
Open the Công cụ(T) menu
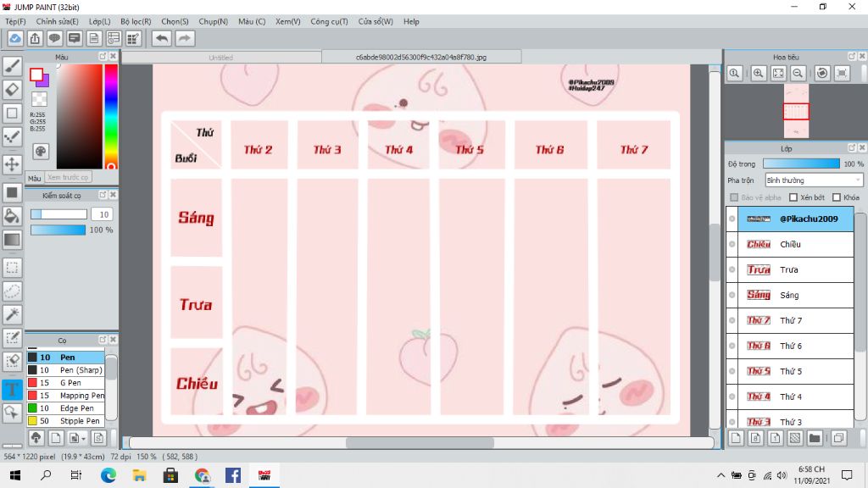tap(329, 21)
